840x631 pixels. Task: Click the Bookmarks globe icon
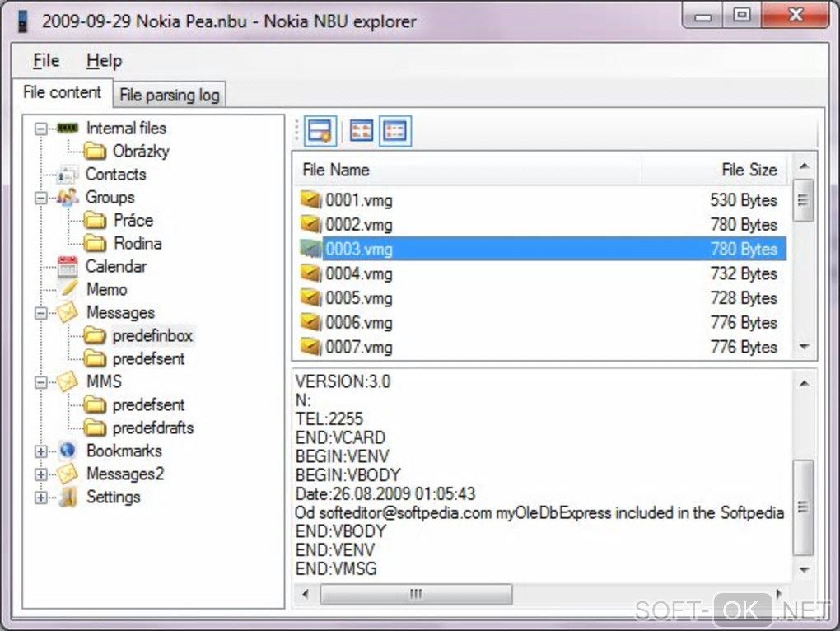(x=68, y=451)
